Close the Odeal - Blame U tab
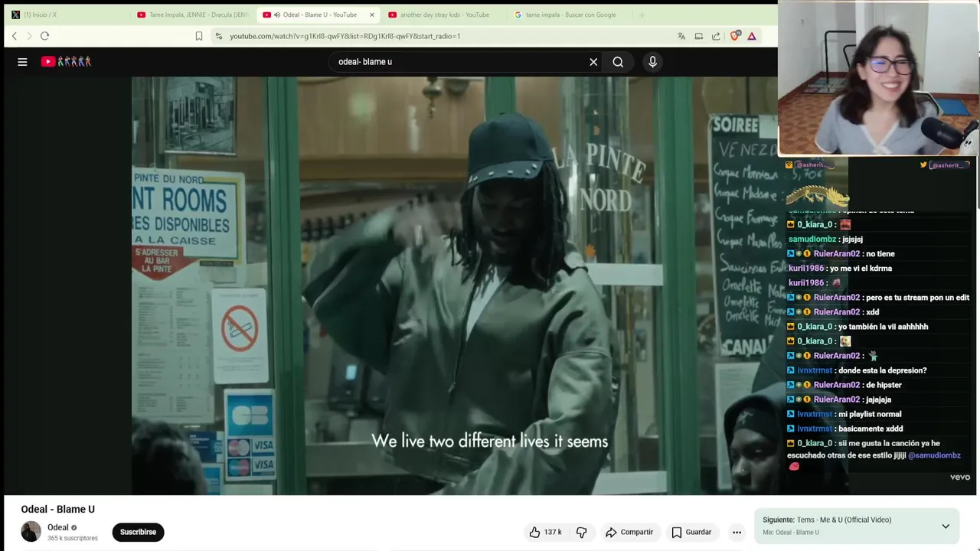Screen dimensions: 980x551 coord(372,15)
